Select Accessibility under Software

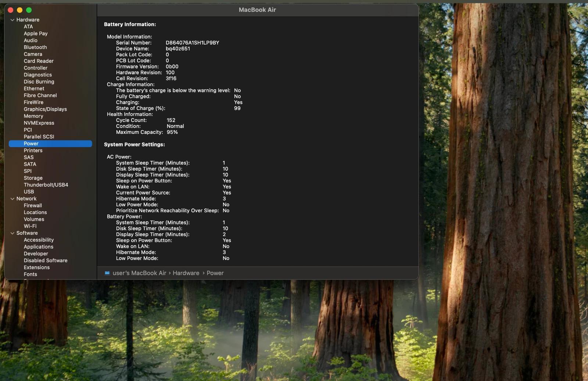(39, 240)
